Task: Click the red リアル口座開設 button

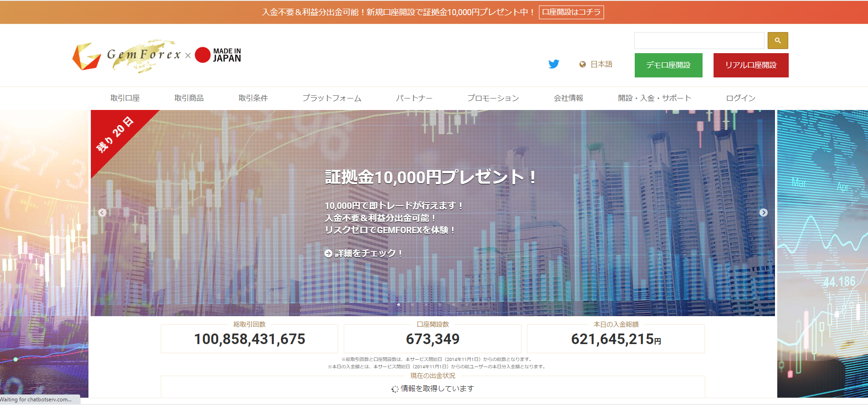Action: (751, 65)
